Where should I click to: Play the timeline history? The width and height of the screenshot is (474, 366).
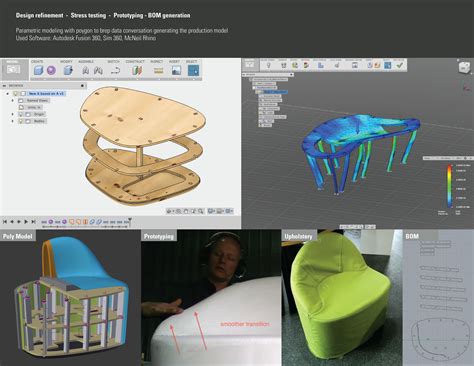pos(26,222)
